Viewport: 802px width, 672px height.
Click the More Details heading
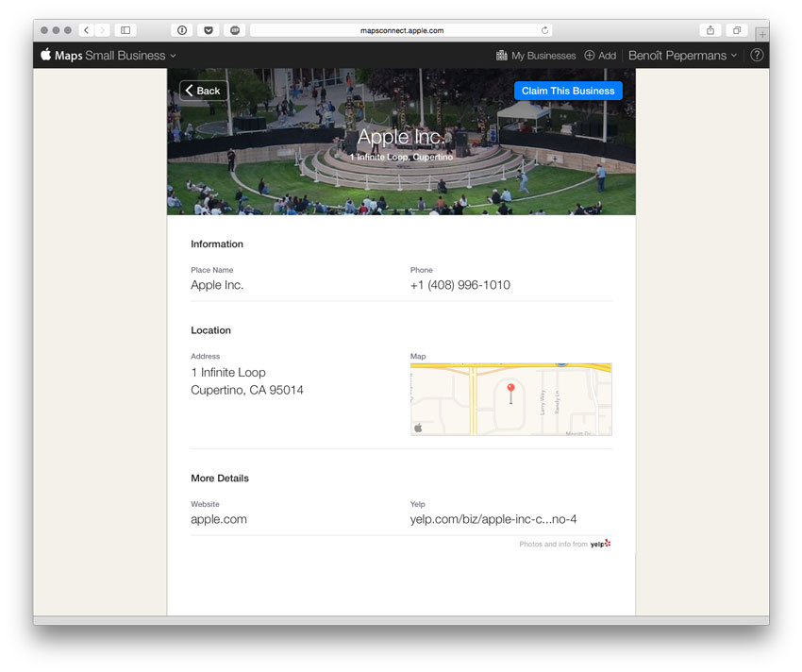click(220, 478)
